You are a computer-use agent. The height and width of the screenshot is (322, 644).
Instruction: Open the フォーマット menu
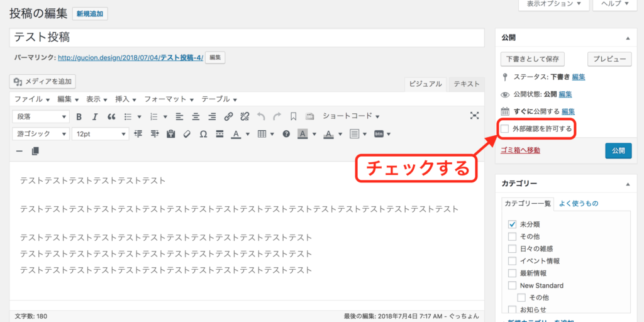click(x=169, y=99)
